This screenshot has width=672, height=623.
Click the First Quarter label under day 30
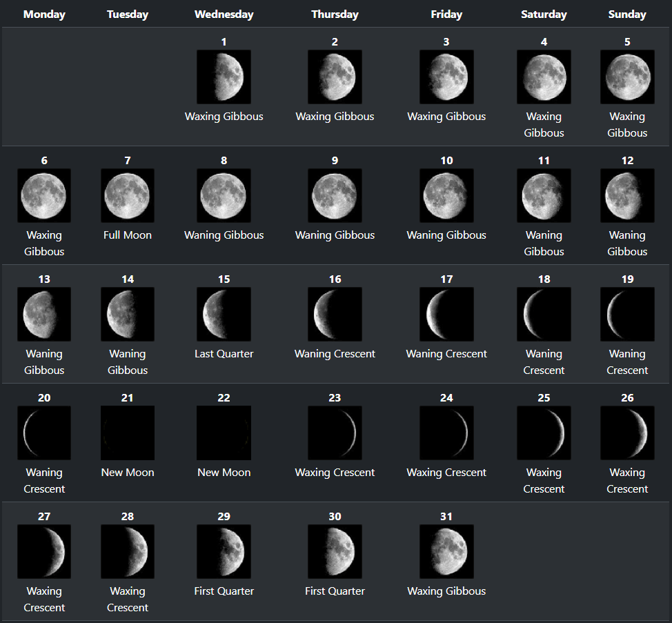tap(335, 591)
